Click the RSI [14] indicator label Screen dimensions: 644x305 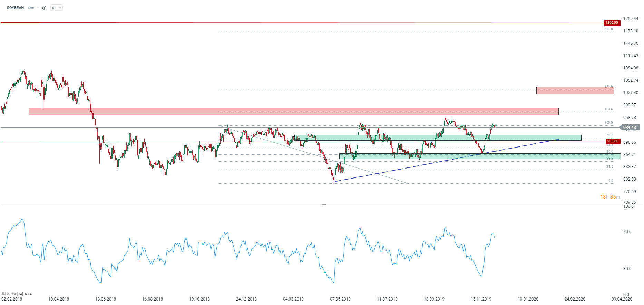point(17,294)
